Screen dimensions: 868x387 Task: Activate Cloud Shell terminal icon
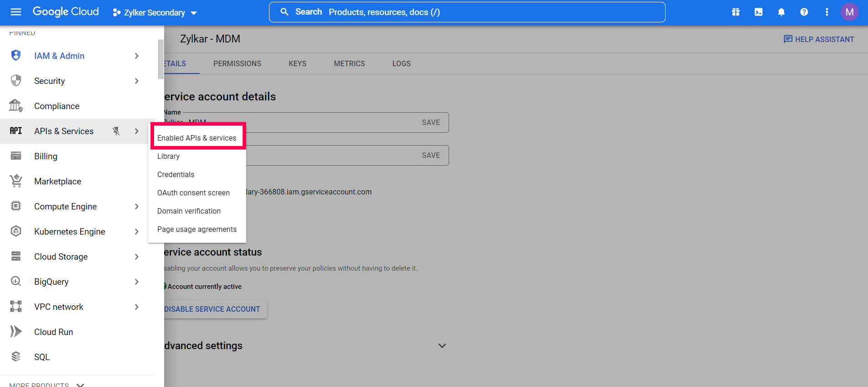point(759,12)
